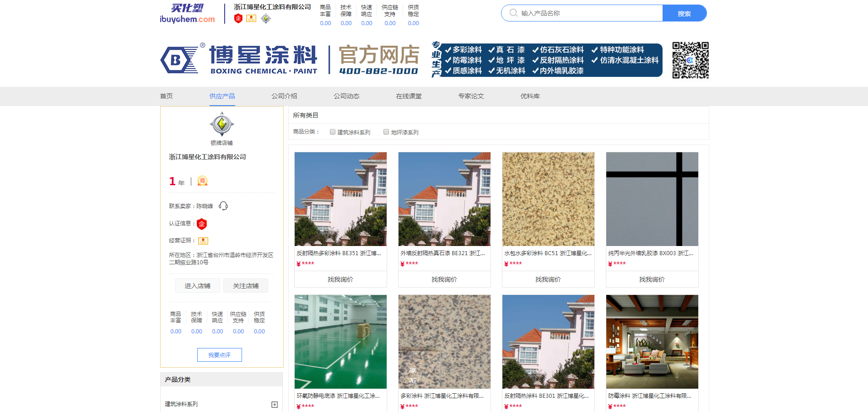
Task: Click the QR code in banner
Action: [690, 60]
